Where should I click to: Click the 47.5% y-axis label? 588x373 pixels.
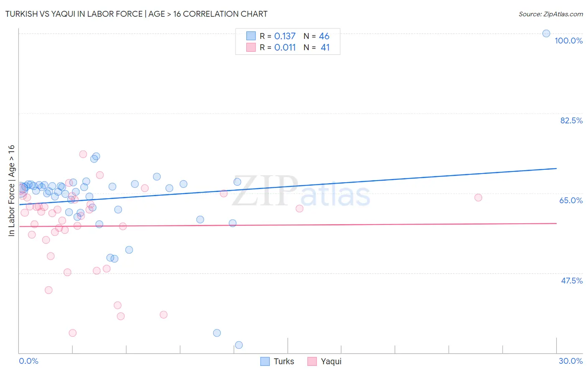(572, 281)
